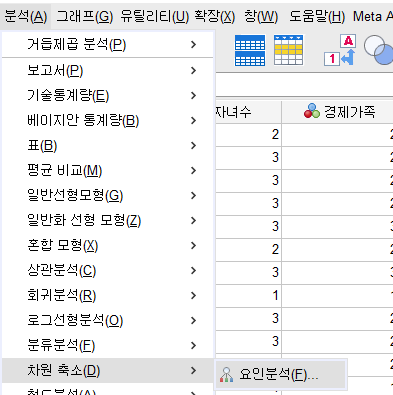Select 표(B) menu entry
Image resolution: width=393 pixels, height=395 pixels.
click(107, 145)
